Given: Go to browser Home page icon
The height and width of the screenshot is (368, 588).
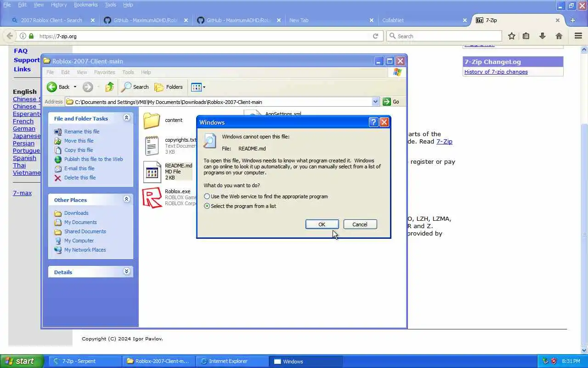Looking at the screenshot, I should (x=559, y=36).
